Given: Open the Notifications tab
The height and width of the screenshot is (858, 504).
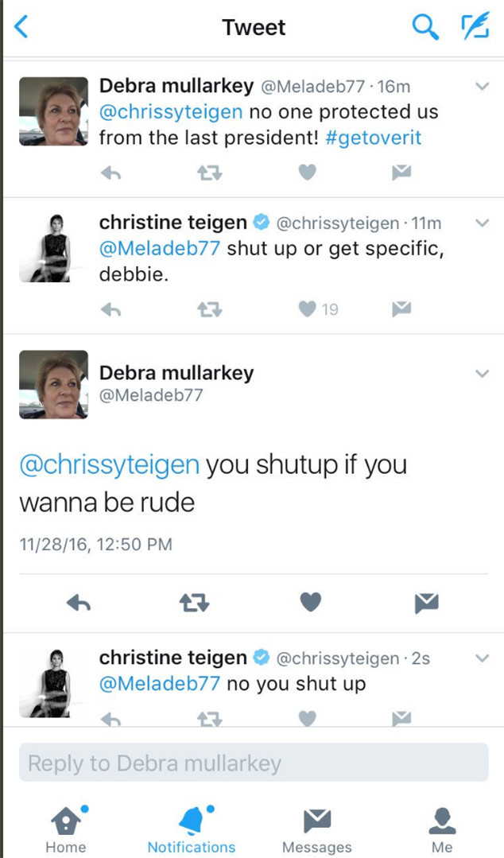Looking at the screenshot, I should pyautogui.click(x=191, y=821).
